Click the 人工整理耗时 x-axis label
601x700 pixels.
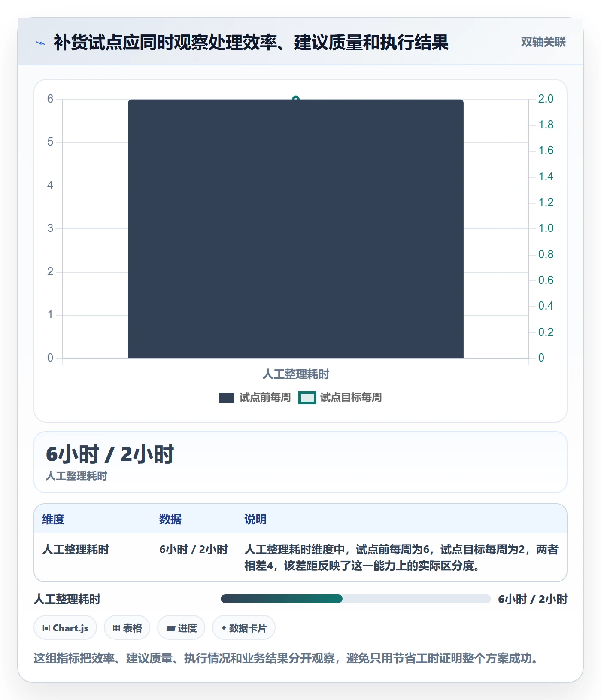pos(296,374)
